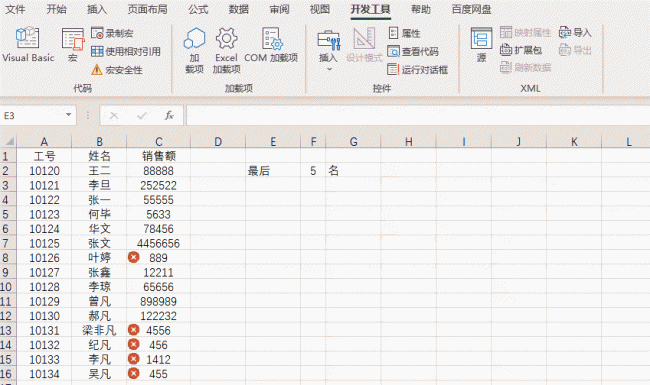
Task: Click cell with value 252522
Action: [x=159, y=185]
